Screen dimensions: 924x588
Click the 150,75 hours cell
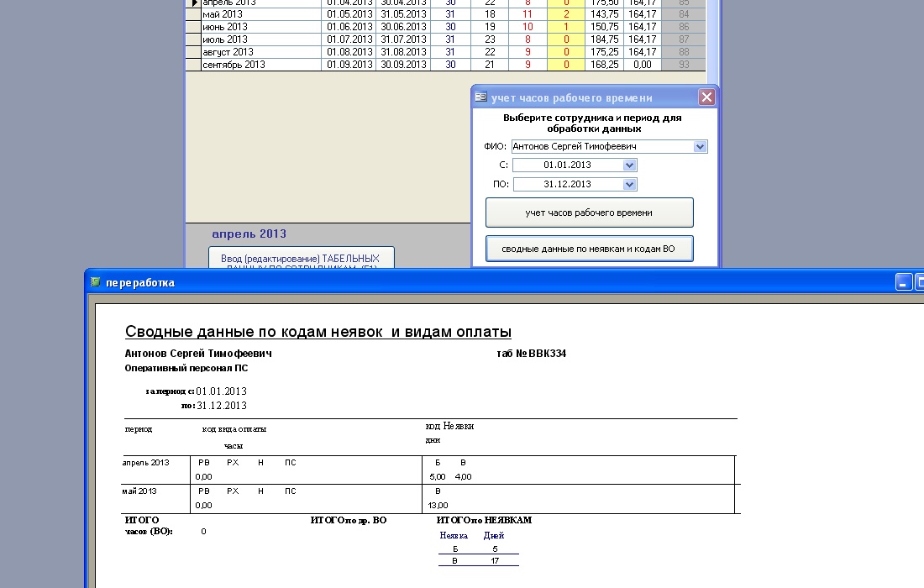pyautogui.click(x=605, y=27)
